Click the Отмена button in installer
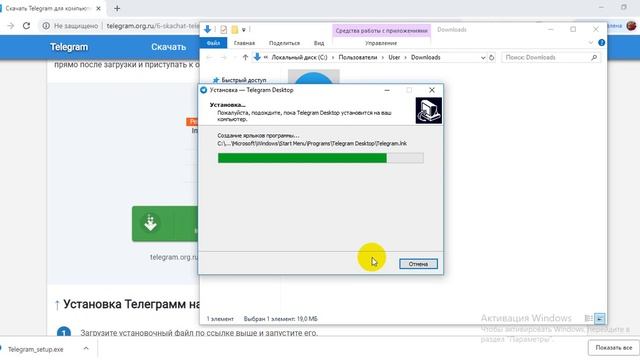 418,264
